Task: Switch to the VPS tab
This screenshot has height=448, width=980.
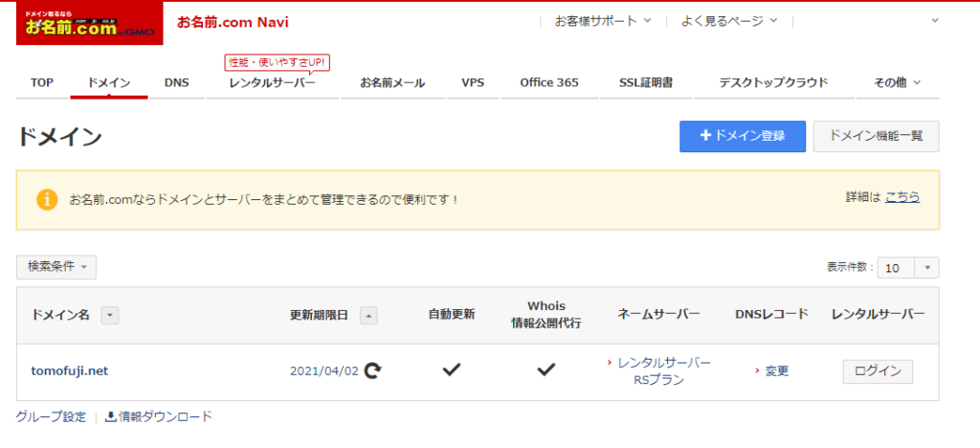Action: [473, 82]
